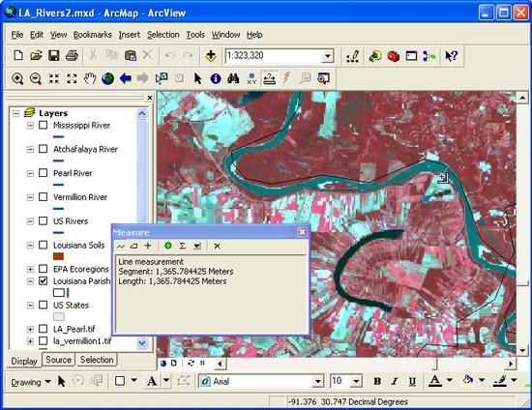Apply italic text formatting
Viewport: 532px width, 410px height.
395,382
